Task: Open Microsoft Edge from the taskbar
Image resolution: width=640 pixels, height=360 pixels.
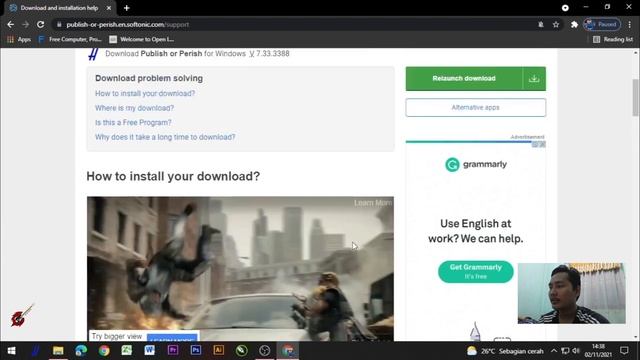Action: click(x=81, y=351)
